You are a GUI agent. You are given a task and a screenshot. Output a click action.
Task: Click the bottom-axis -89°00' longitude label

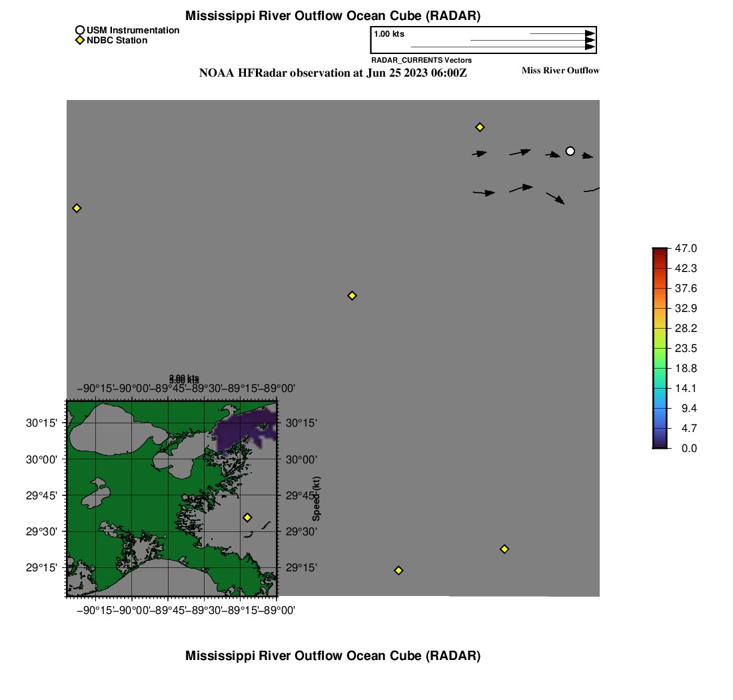[277, 610]
